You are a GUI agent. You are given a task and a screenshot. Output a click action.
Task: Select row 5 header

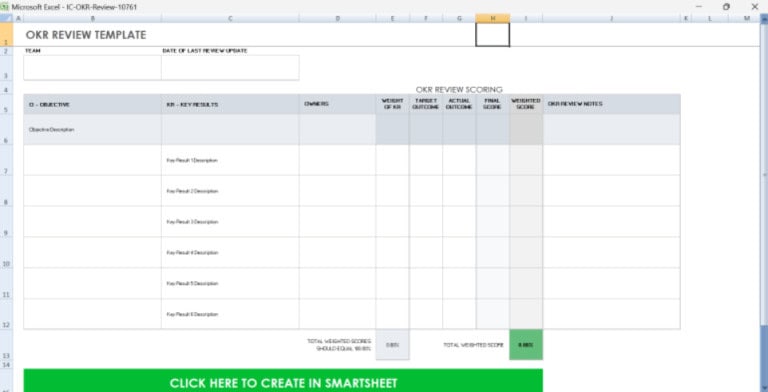tap(6, 104)
